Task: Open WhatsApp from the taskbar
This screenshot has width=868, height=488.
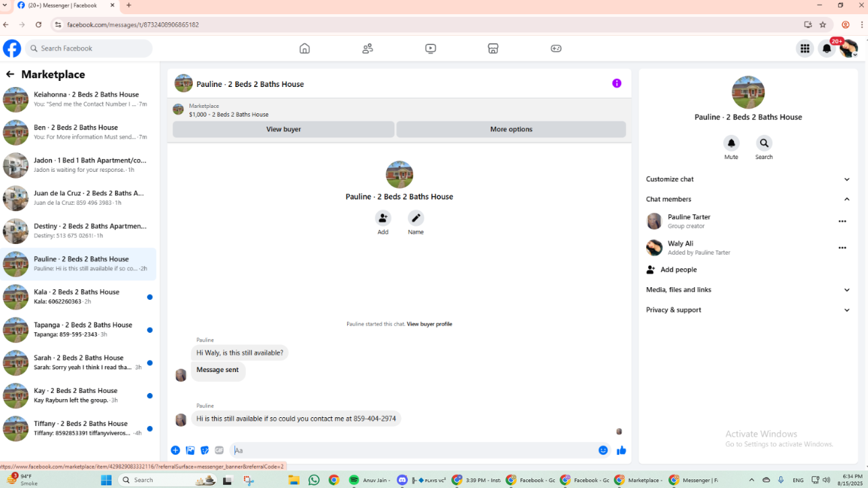Action: pyautogui.click(x=313, y=480)
